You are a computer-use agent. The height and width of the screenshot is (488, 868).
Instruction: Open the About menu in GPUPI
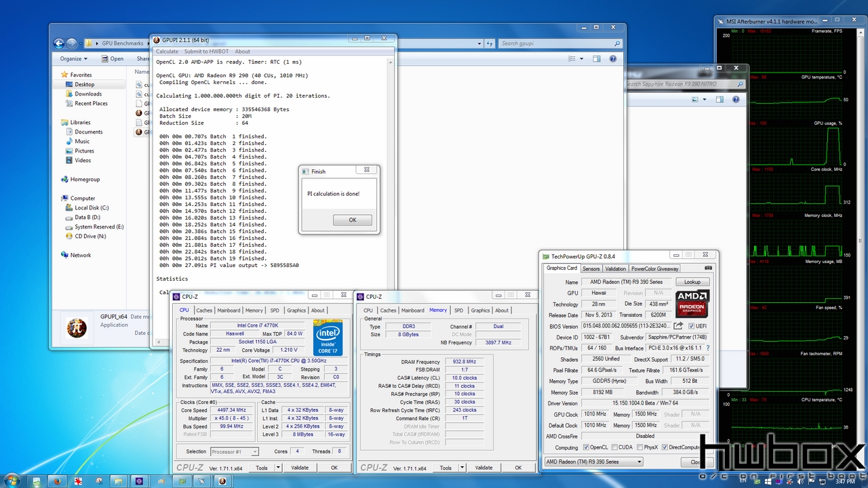242,52
